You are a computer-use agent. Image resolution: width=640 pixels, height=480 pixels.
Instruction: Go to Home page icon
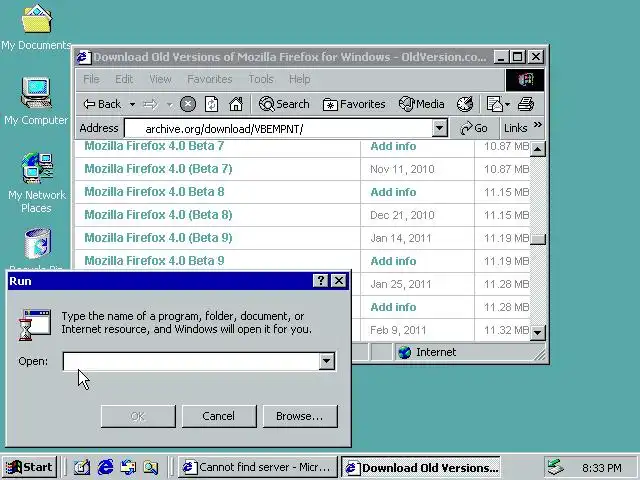click(x=236, y=104)
